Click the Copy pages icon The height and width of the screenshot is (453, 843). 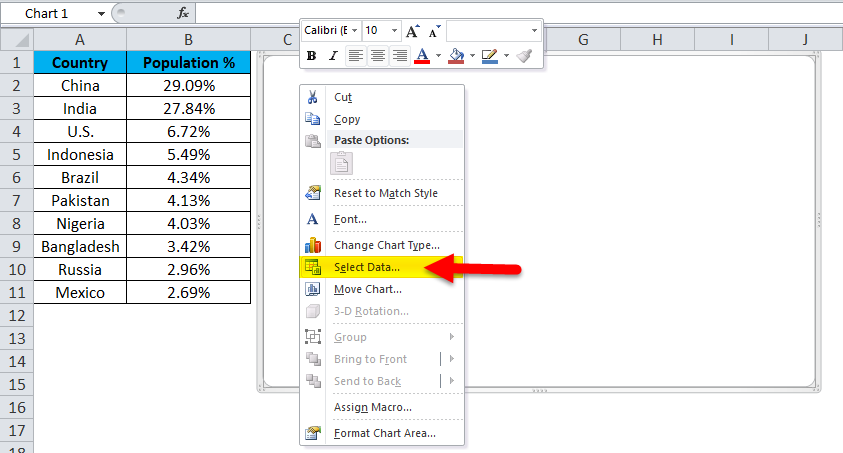pyautogui.click(x=312, y=119)
